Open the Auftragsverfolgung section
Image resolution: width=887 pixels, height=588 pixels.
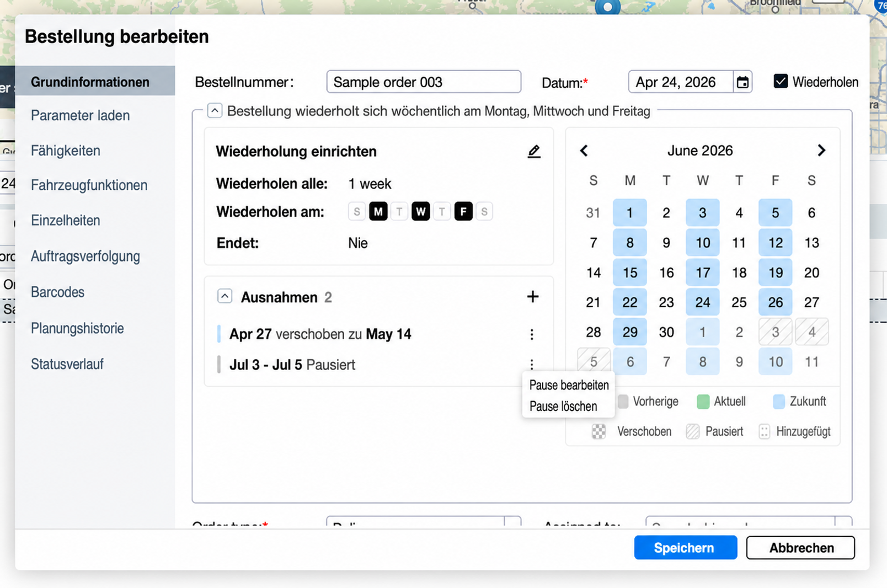pyautogui.click(x=86, y=256)
